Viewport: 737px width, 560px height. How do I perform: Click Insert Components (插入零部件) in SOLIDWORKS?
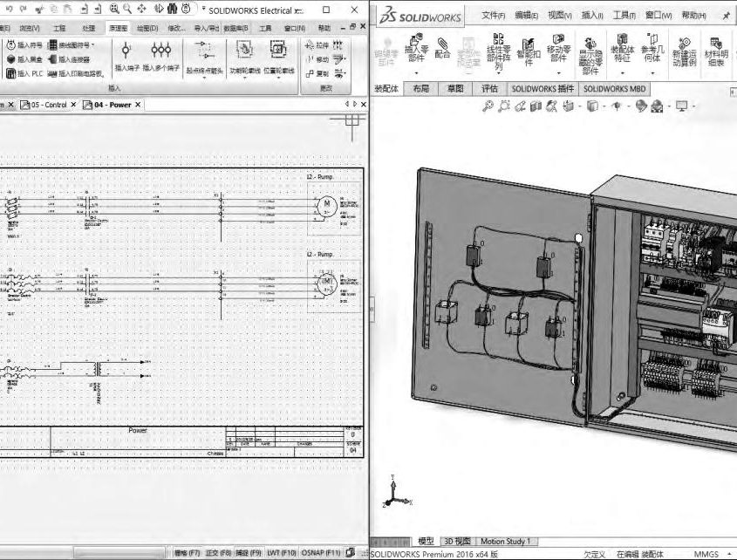coord(416,49)
